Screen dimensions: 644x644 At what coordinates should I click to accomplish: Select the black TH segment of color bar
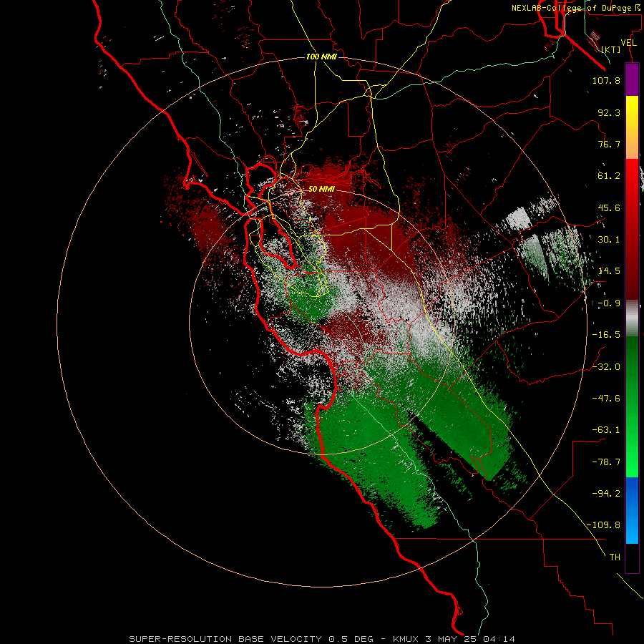(632, 557)
